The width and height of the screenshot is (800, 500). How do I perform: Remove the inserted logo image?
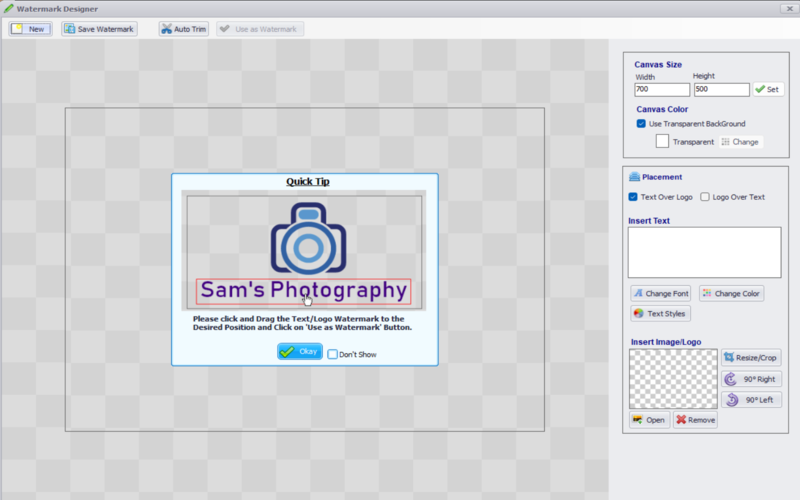click(695, 420)
